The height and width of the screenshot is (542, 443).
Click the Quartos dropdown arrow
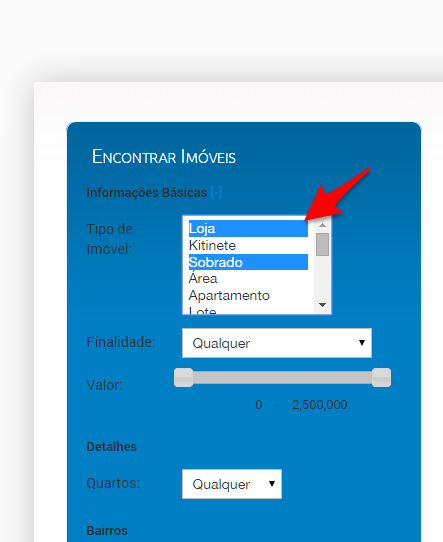click(x=272, y=484)
